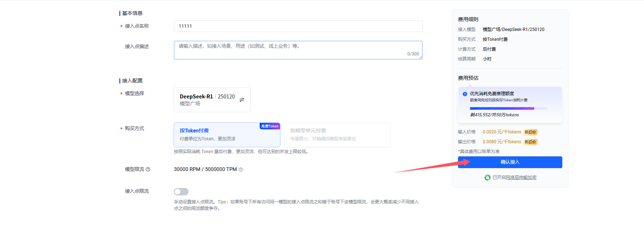
Task: Click 手动设置接入点限流 tips text
Action: click(x=296, y=205)
